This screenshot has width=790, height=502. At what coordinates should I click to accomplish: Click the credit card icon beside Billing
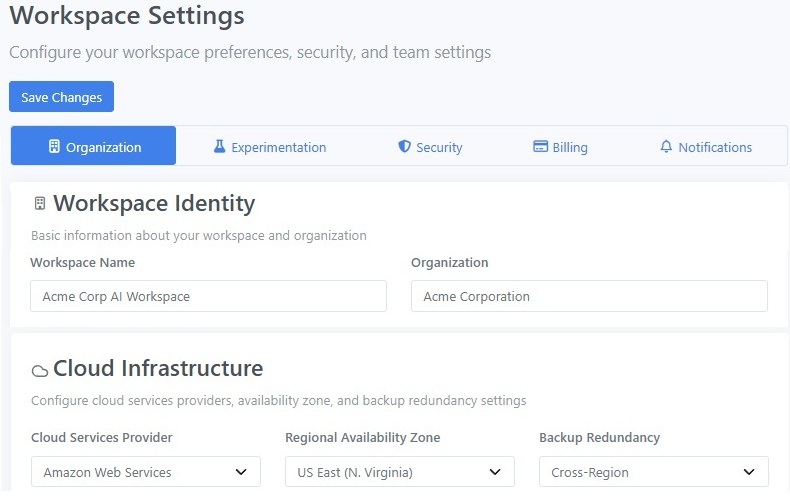pos(540,147)
